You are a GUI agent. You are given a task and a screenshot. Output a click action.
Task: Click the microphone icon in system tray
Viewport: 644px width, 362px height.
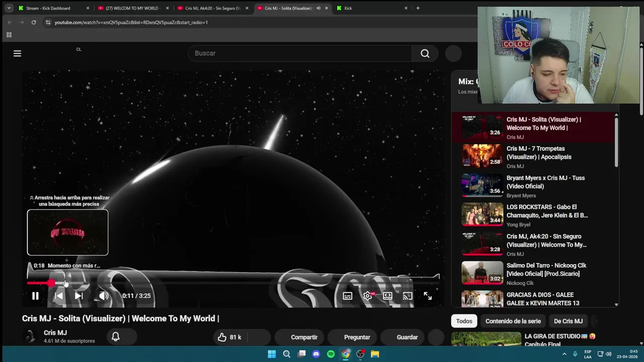coord(575,354)
